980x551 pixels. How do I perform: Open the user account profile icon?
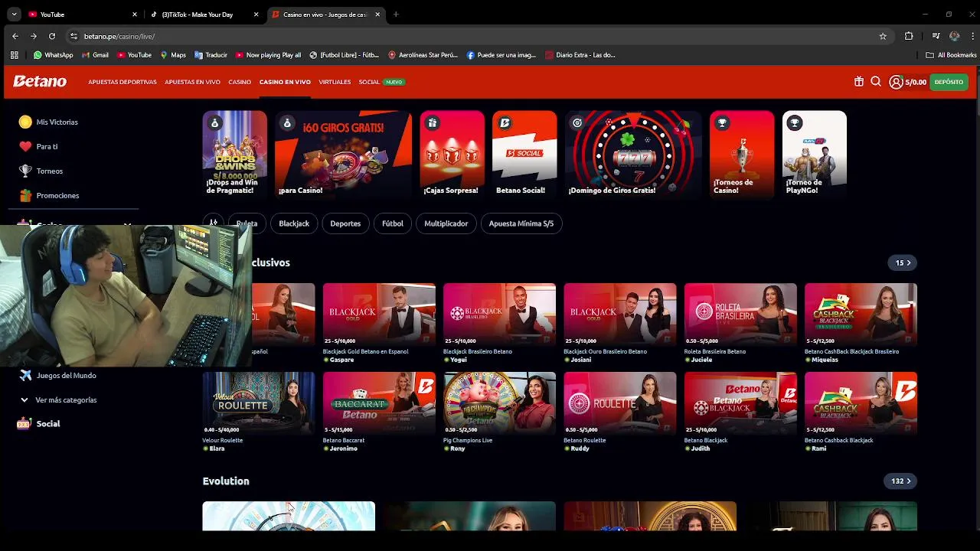tap(896, 82)
